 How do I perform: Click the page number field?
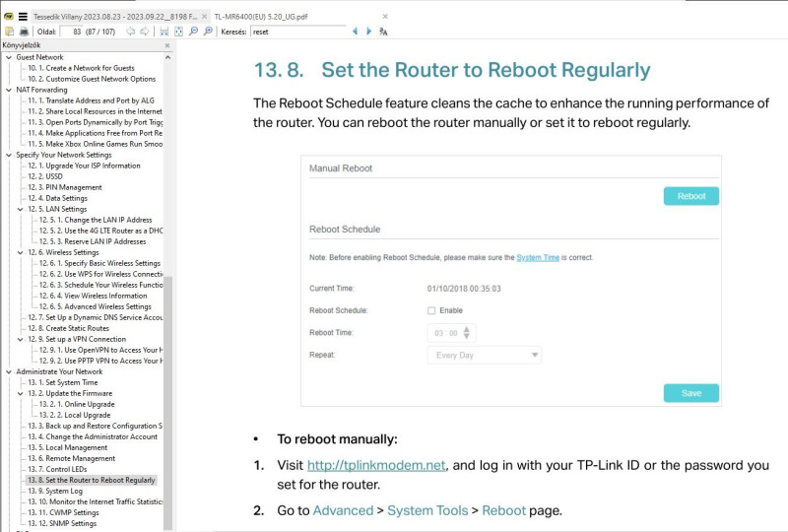point(71,32)
